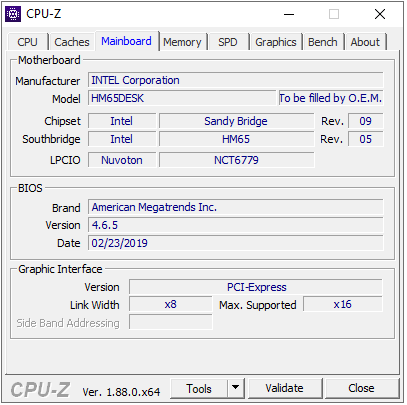The width and height of the screenshot is (407, 405).
Task: Click the NCT6779 LPCIO value
Action: [x=236, y=160]
